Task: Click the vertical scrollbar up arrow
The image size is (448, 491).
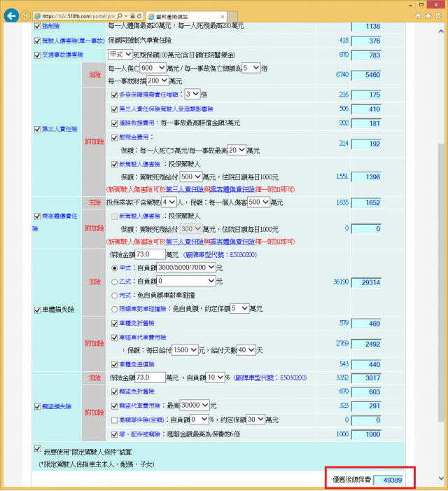Action: tap(441, 32)
